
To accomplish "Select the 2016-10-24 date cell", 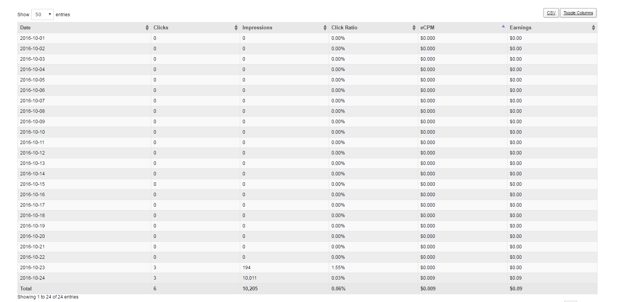I will 32,278.
